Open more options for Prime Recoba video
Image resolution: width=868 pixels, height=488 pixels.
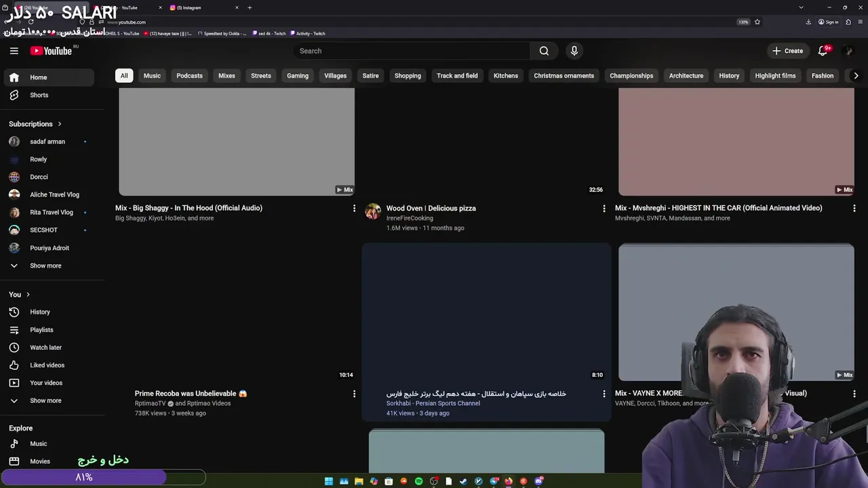(x=354, y=394)
